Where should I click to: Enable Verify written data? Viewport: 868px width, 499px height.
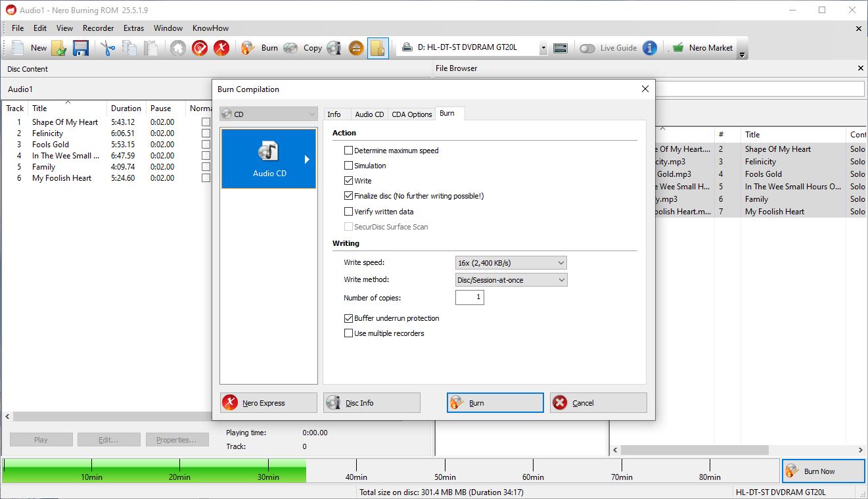(349, 212)
